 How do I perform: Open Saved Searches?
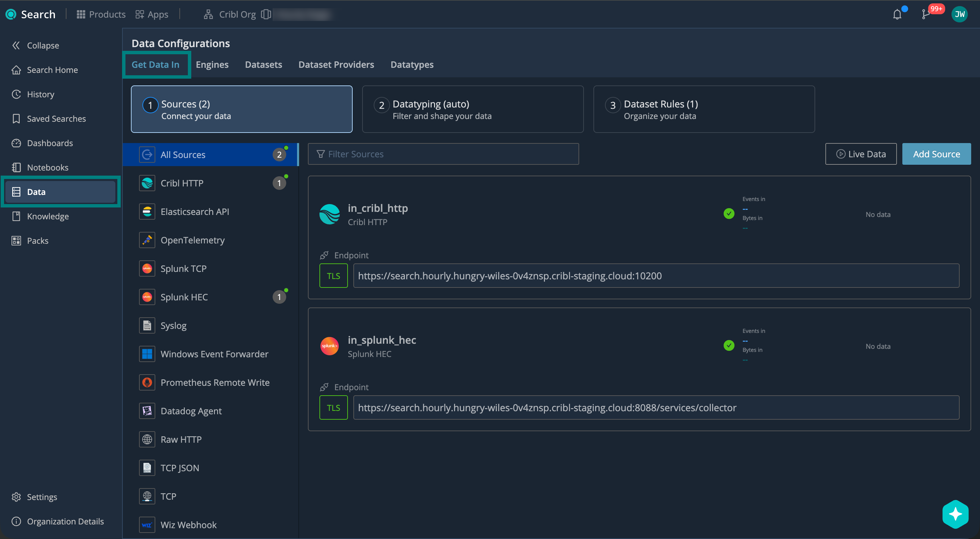click(49, 118)
